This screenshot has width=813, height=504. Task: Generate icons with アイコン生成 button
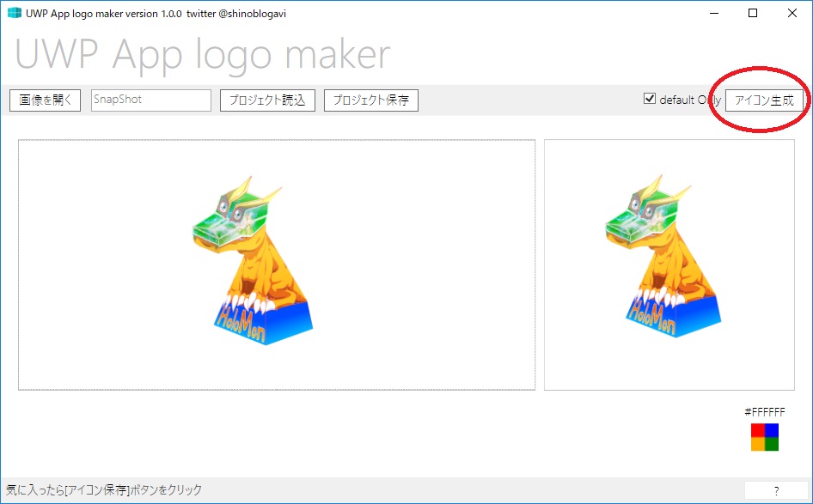coord(764,100)
